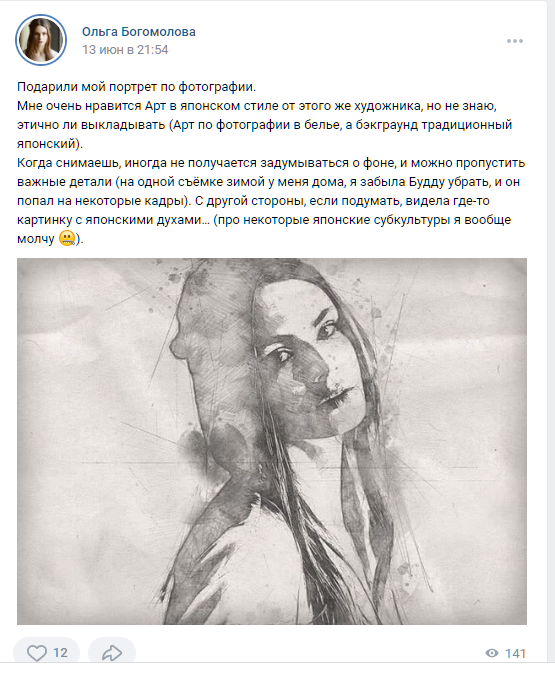This screenshot has height=685, width=555.
Task: Click the heart icon to like the post
Action: pyautogui.click(x=37, y=653)
